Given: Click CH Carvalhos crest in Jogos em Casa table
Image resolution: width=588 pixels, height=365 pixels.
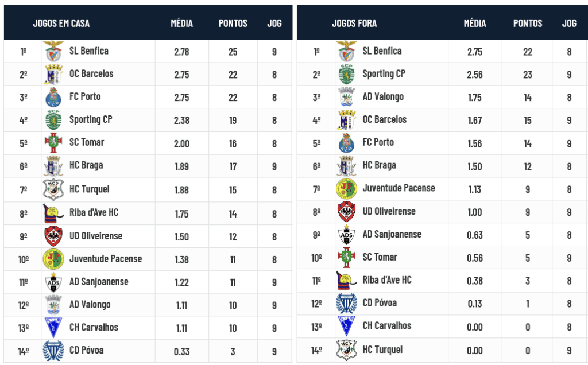Looking at the screenshot, I should (53, 328).
